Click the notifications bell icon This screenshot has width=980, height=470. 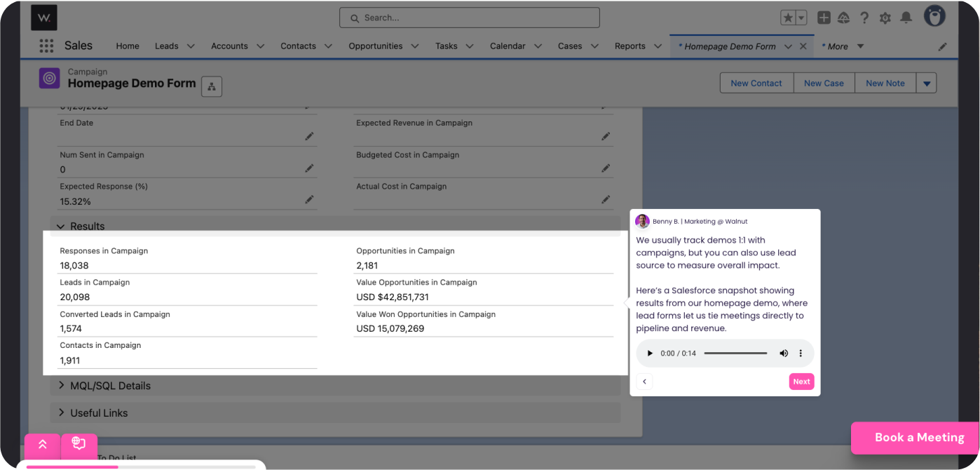pyautogui.click(x=906, y=18)
